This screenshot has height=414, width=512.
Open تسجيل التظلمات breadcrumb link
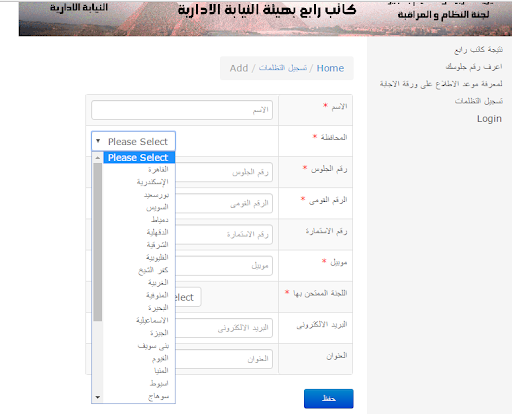coord(283,68)
